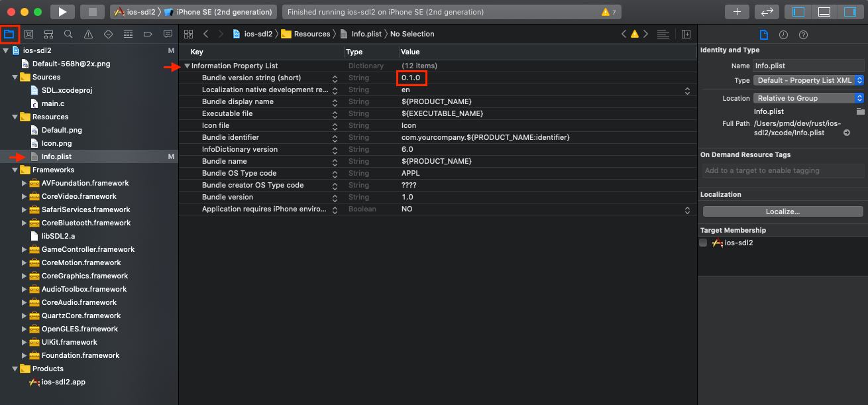
Task: Hide the left navigator panel
Action: click(x=798, y=12)
